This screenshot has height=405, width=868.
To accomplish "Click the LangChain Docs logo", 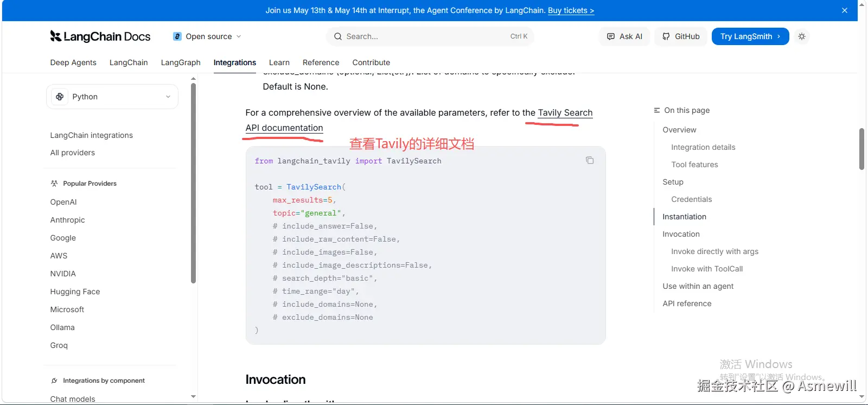I will tap(100, 36).
